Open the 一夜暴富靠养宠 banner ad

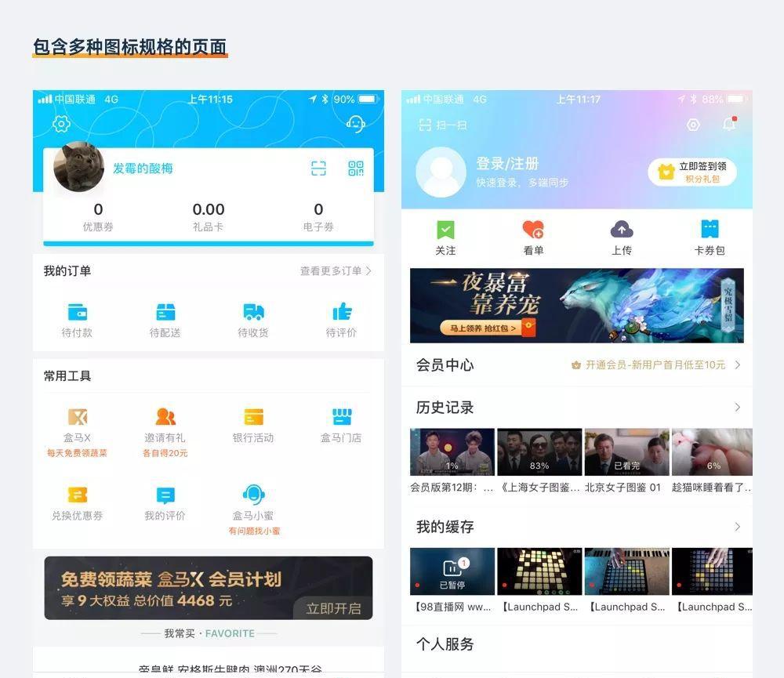click(576, 306)
